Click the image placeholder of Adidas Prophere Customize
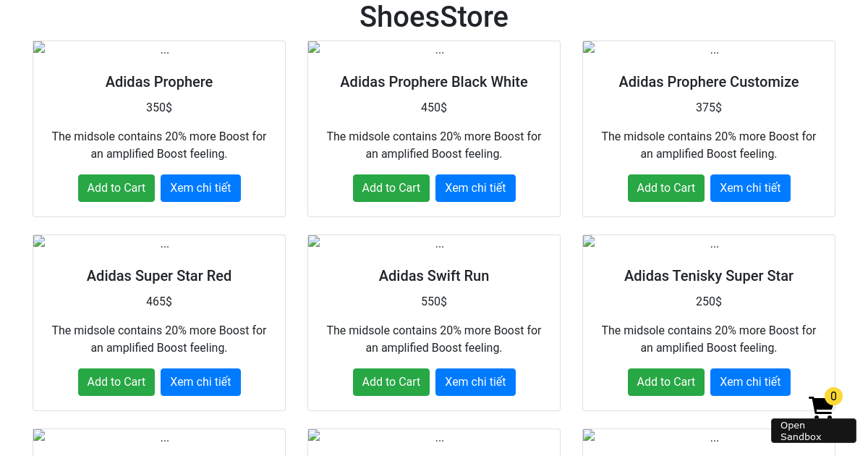Viewport: 868px width, 456px height. [x=709, y=49]
